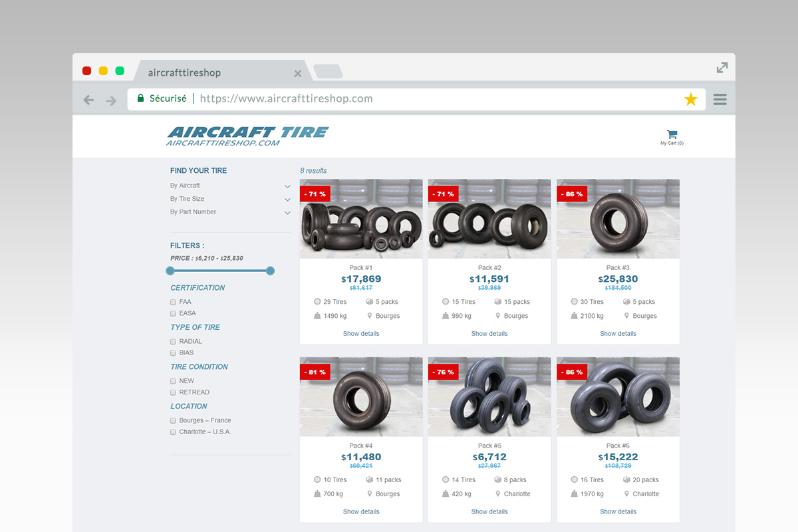Image resolution: width=798 pixels, height=532 pixels.
Task: Open the browser hamburger menu
Action: (720, 100)
